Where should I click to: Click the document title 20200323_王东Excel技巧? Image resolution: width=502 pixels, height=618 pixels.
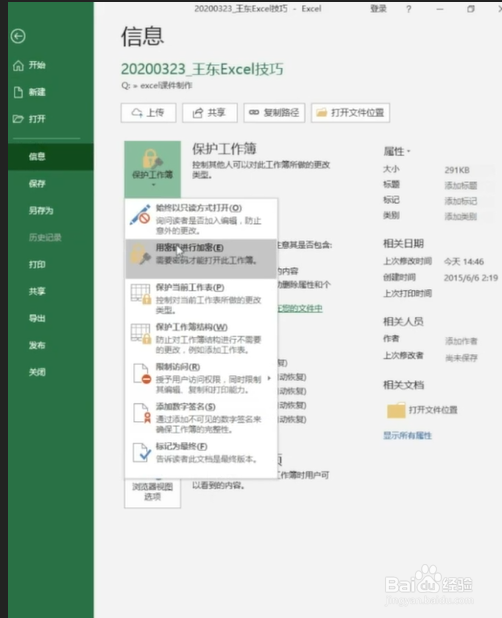(x=202, y=69)
